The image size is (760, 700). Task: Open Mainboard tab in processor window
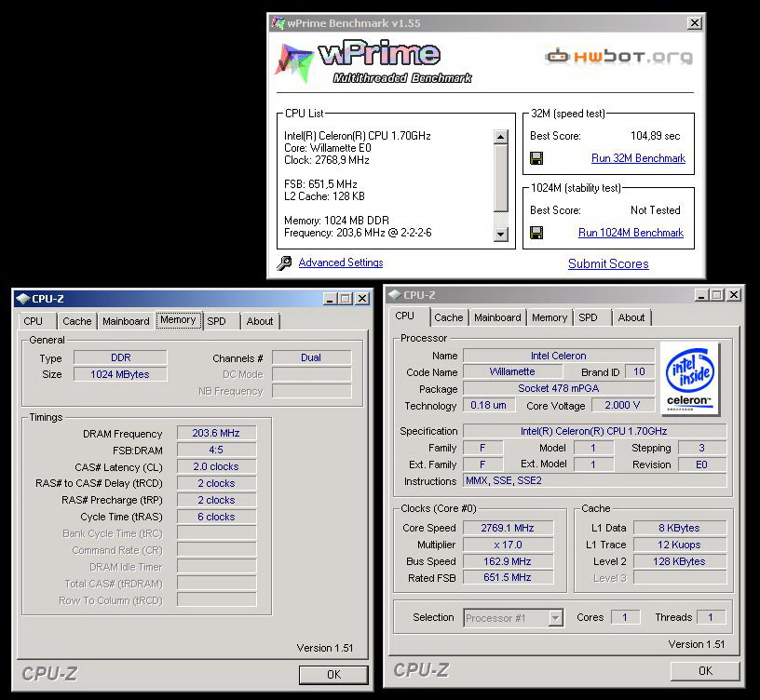point(497,317)
